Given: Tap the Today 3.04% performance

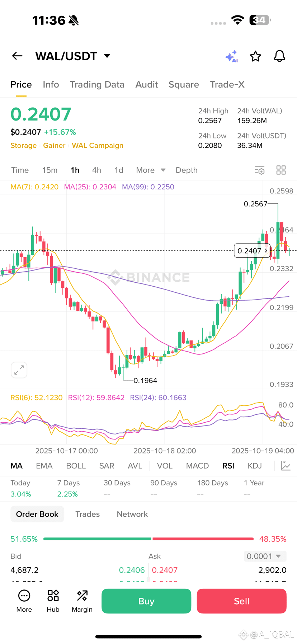Looking at the screenshot, I should [x=21, y=488].
